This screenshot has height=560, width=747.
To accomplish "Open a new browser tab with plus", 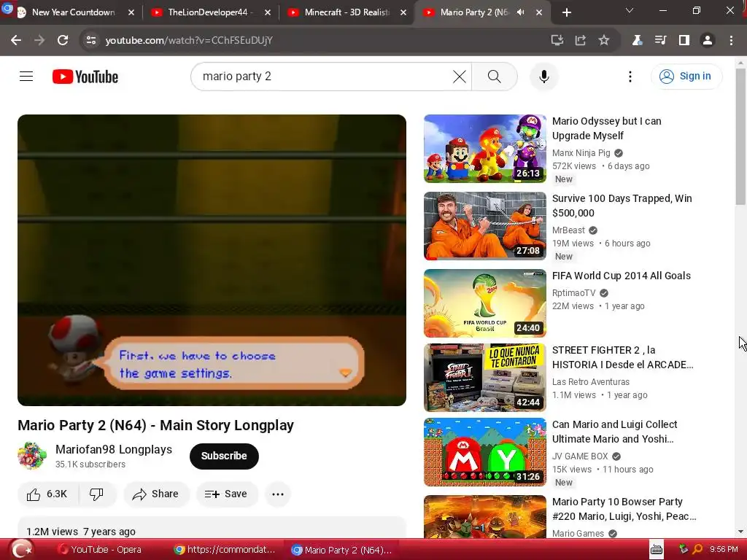I will (566, 13).
